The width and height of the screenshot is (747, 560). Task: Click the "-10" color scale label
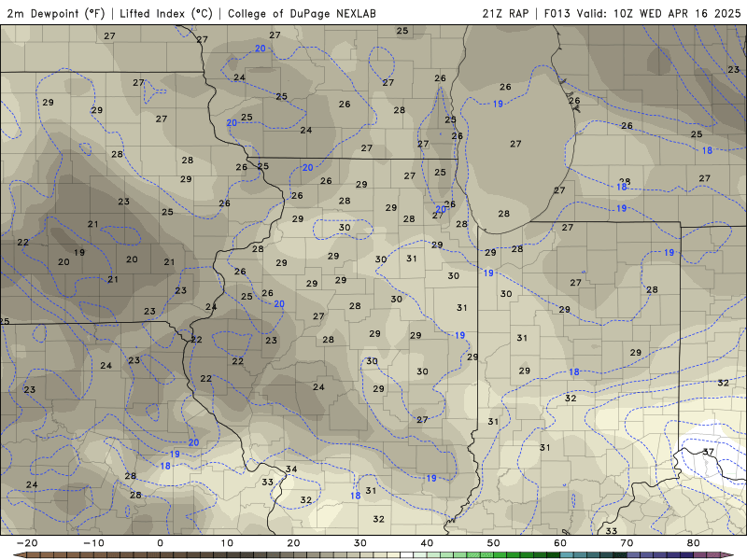click(x=93, y=543)
